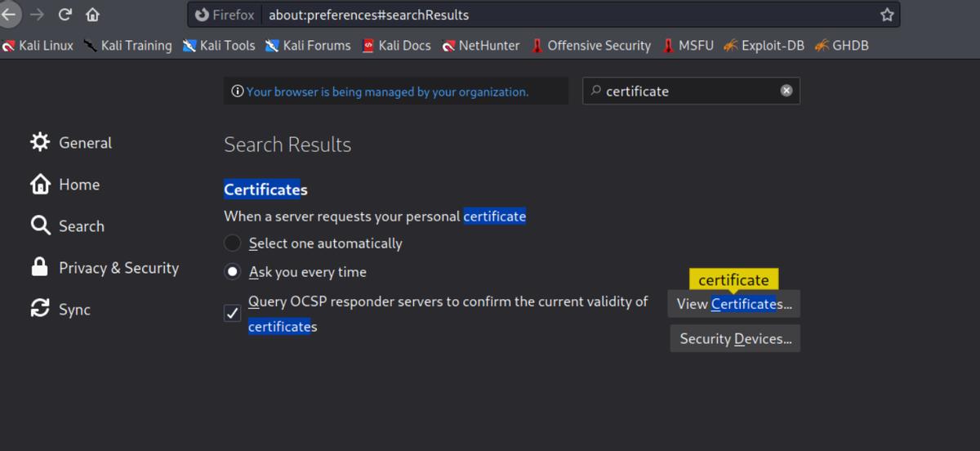The image size is (980, 451).
Task: Open the Kali Linux bookmark
Action: pyautogui.click(x=38, y=46)
